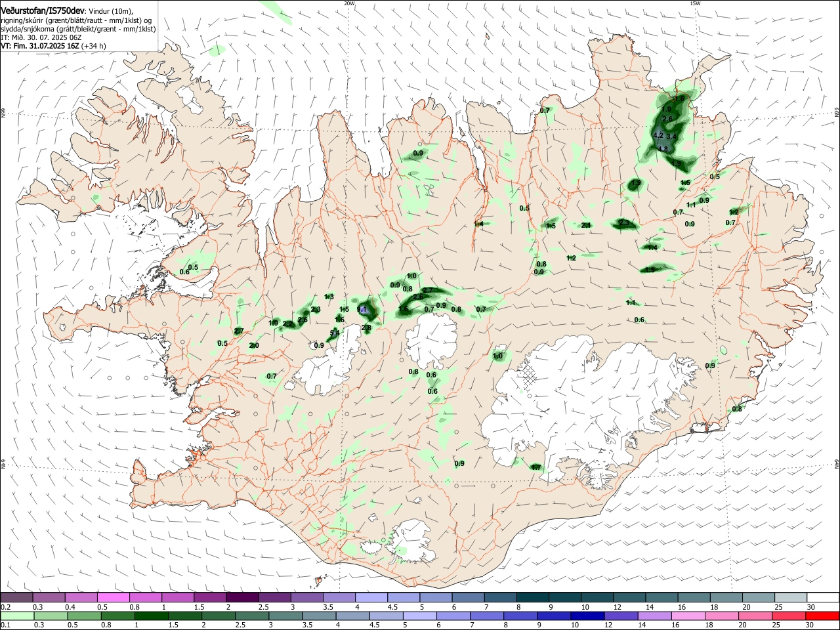Image resolution: width=840 pixels, height=630 pixels.
Task: Click the white 30+ snow legend swatch
Action: 822,597
